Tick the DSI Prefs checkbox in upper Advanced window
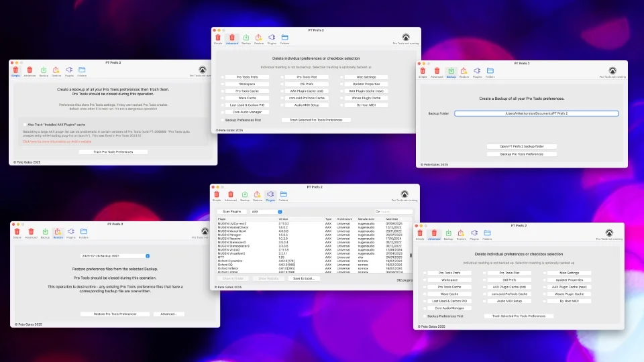 coord(282,84)
